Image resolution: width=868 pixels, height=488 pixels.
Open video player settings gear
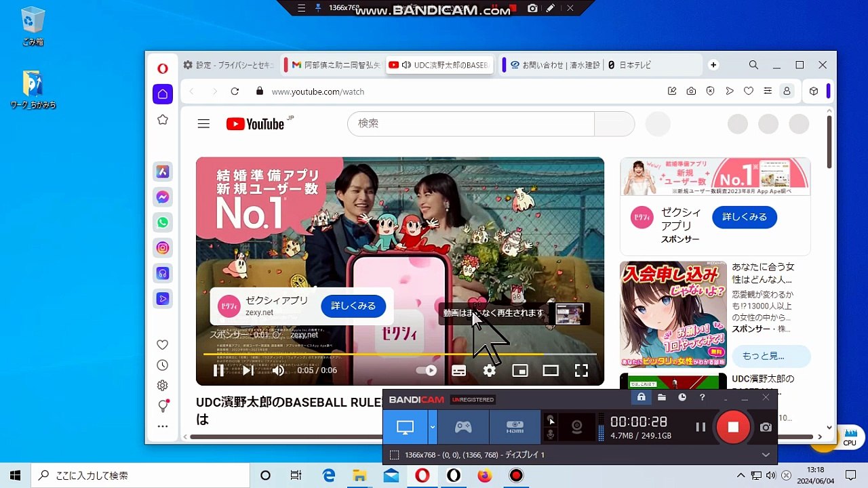489,370
